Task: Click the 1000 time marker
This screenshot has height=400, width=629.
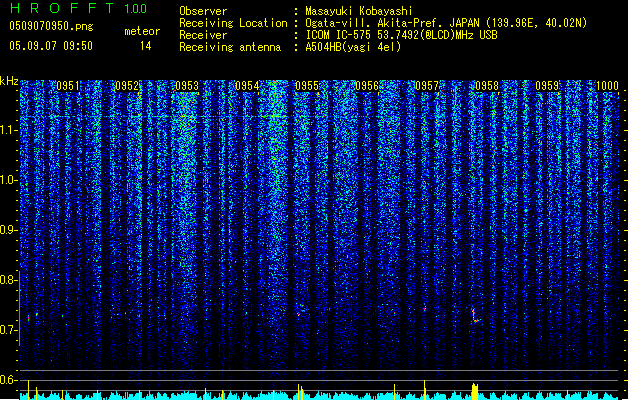Action: coord(607,86)
